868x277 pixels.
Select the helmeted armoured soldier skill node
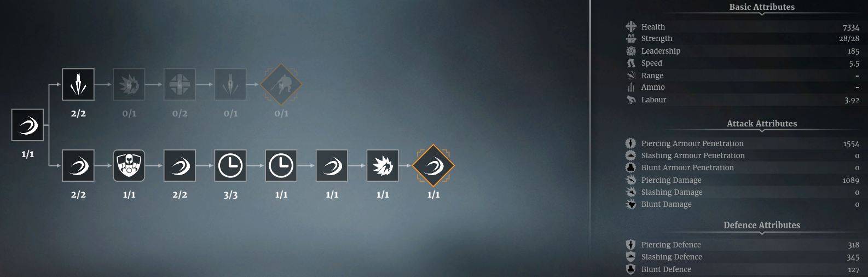coord(129,165)
